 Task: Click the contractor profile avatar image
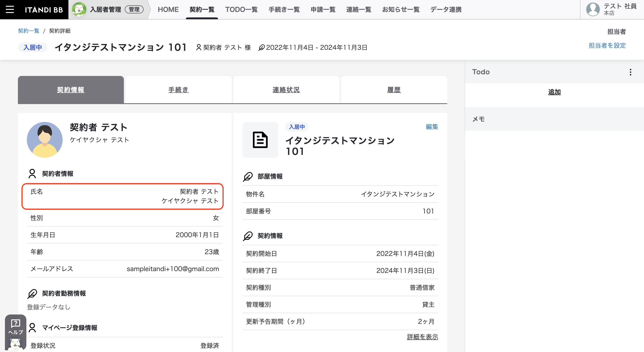(45, 140)
